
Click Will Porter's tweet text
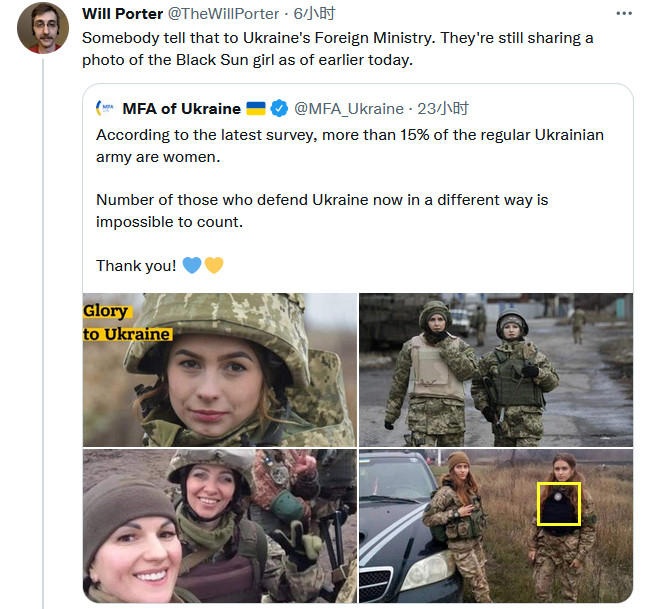pos(337,49)
